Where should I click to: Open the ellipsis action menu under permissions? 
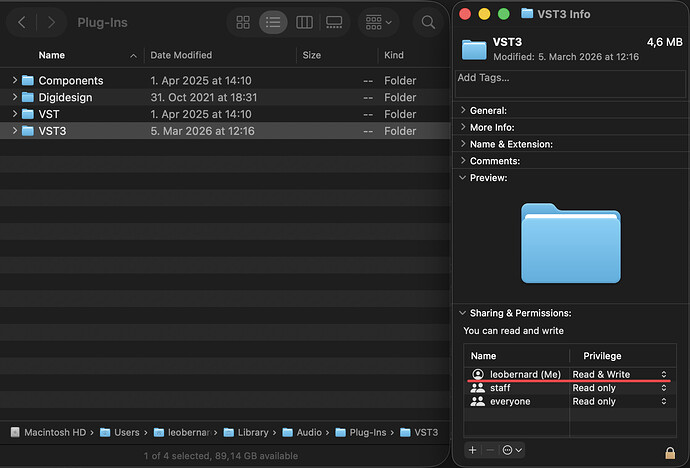pos(512,450)
